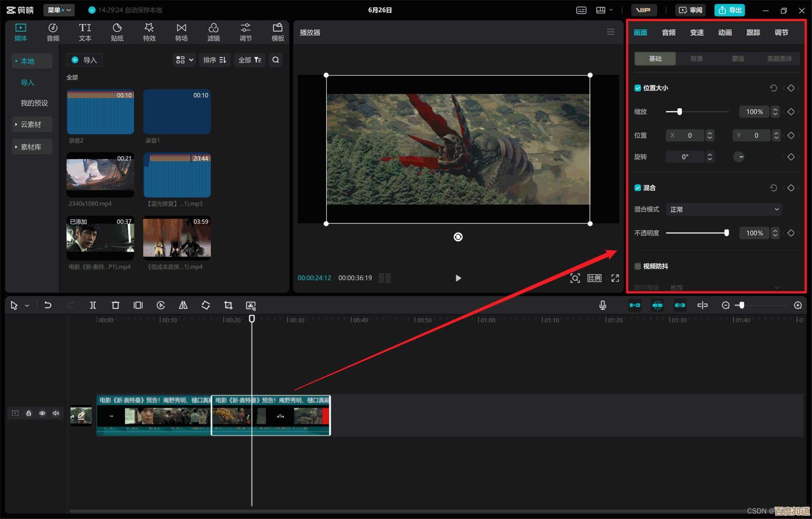The width and height of the screenshot is (812, 519).
Task: Uncheck the 位置大小 checkbox
Action: [x=638, y=88]
